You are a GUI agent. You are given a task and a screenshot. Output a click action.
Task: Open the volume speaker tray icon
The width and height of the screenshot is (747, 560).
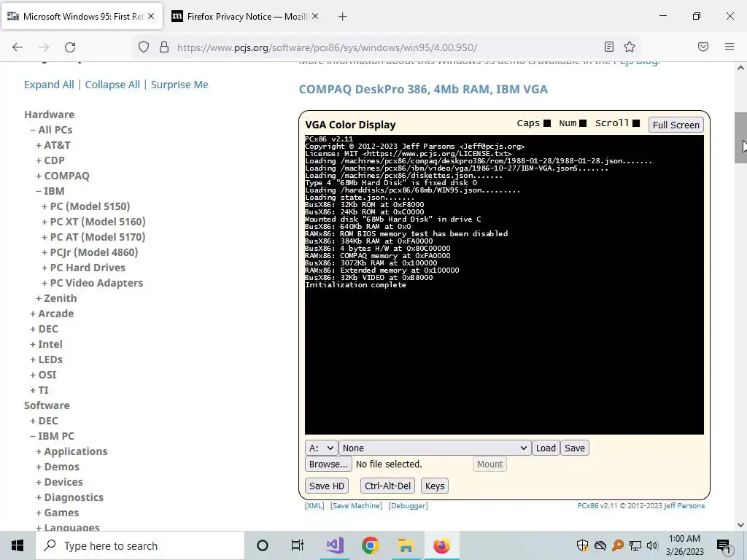click(x=652, y=545)
